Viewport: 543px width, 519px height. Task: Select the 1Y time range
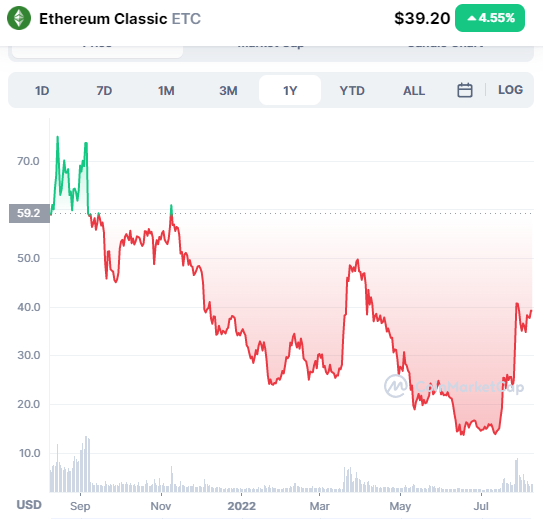point(290,90)
